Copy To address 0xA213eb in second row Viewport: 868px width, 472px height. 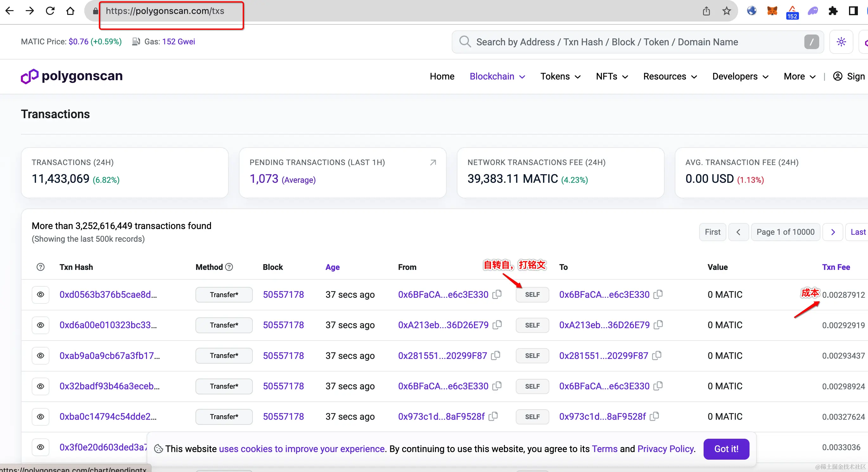(658, 325)
